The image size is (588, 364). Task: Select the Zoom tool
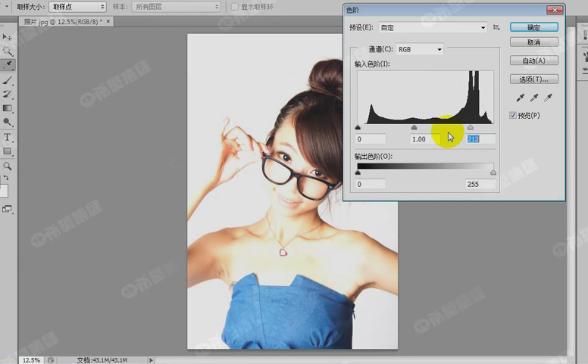(x=8, y=166)
